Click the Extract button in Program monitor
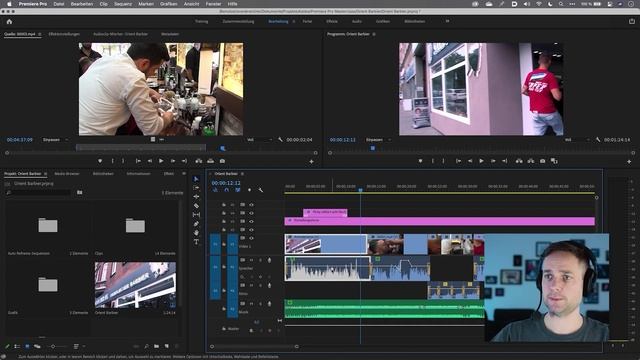 pos(531,161)
